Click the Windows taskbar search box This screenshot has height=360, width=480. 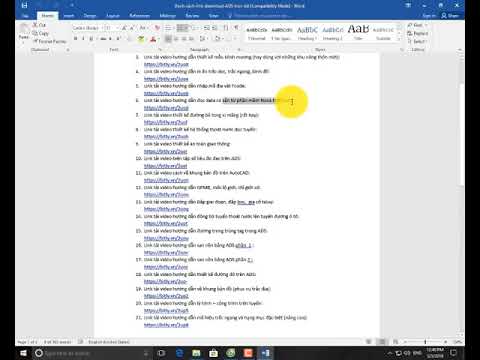(92, 353)
